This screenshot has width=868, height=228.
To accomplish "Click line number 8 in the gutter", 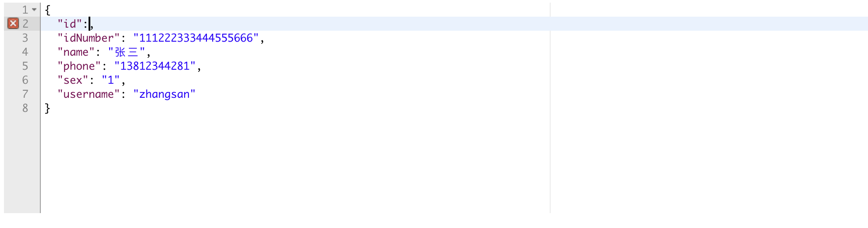I will (25, 108).
